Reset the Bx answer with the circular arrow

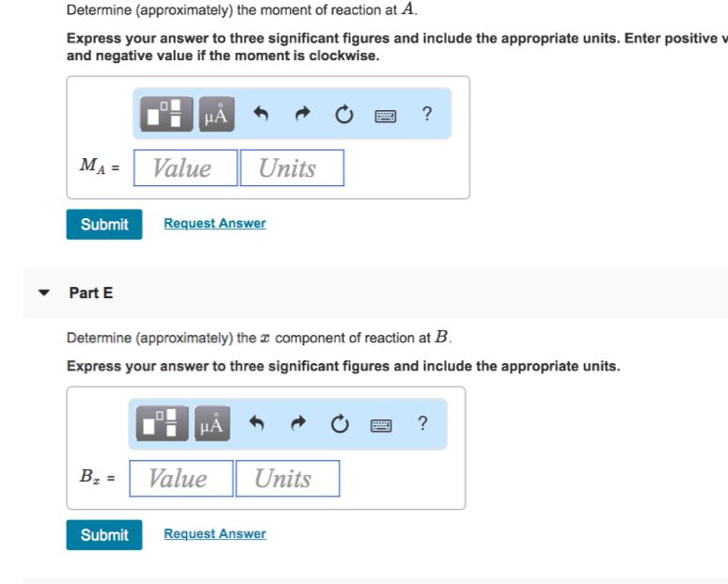coord(340,425)
